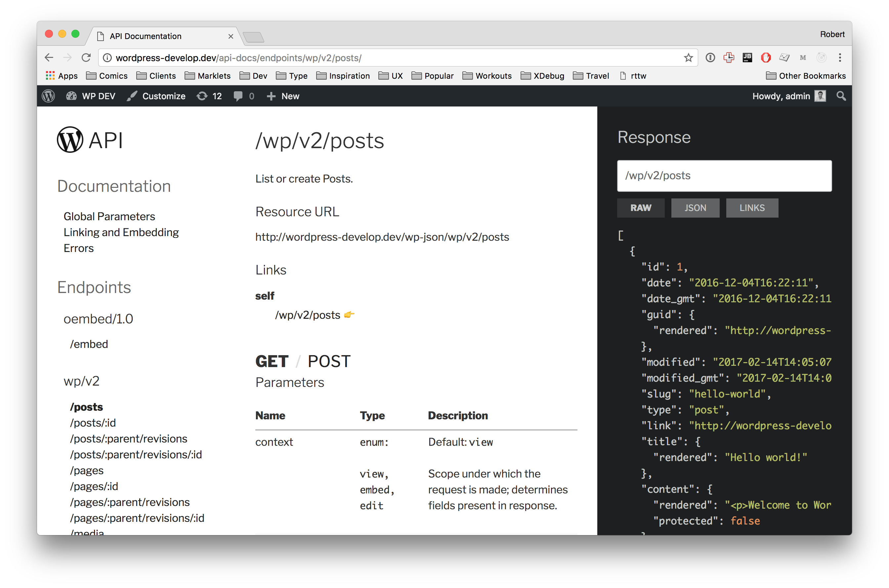
Task: Click the pointing hand next to /wp/v2/posts
Action: (x=349, y=315)
